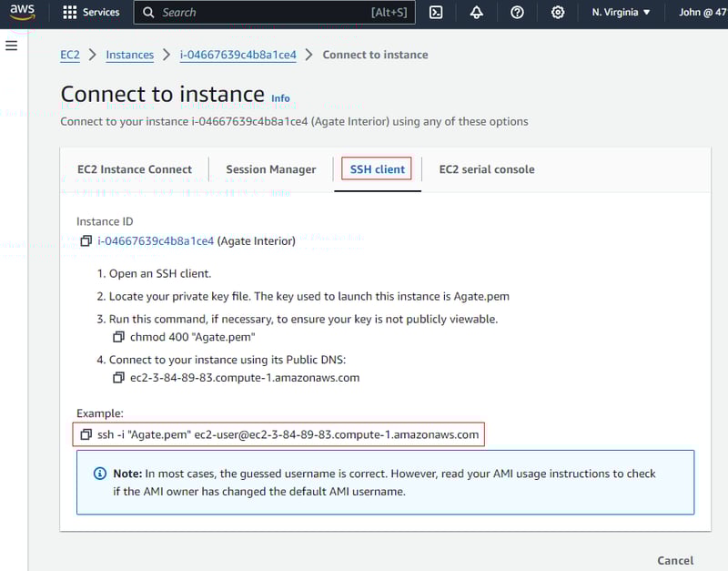Open the Services grid menu
The image size is (728, 571).
tap(91, 13)
